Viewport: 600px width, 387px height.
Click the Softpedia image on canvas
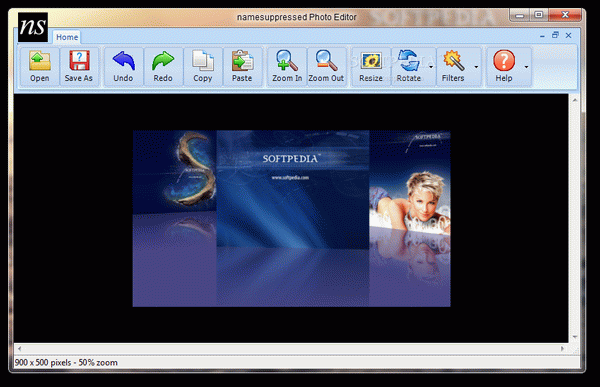pyautogui.click(x=292, y=219)
